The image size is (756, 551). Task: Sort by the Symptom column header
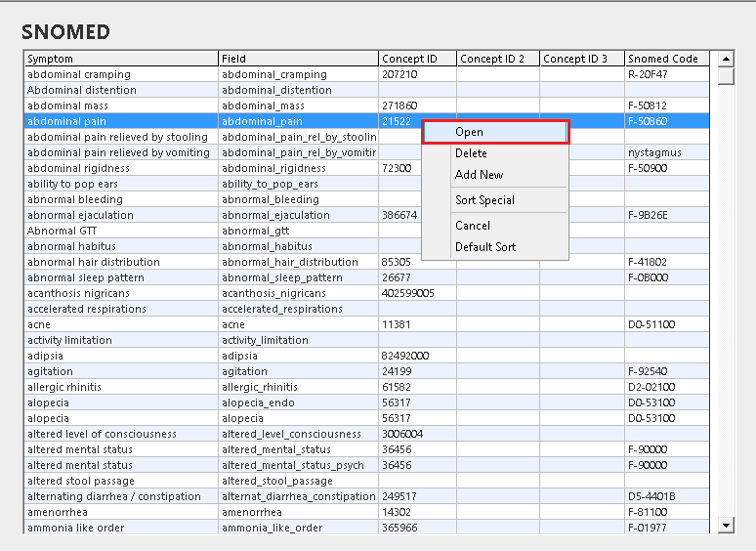(121, 59)
